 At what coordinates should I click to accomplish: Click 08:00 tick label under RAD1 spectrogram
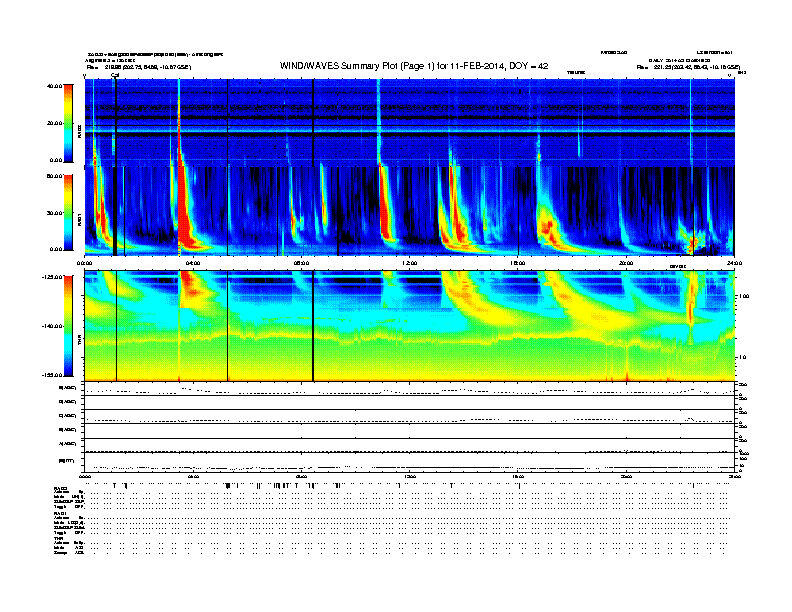click(x=301, y=263)
